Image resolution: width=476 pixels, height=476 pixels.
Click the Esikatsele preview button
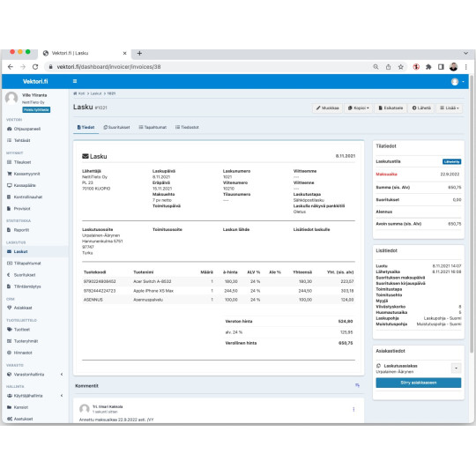pyautogui.click(x=390, y=108)
